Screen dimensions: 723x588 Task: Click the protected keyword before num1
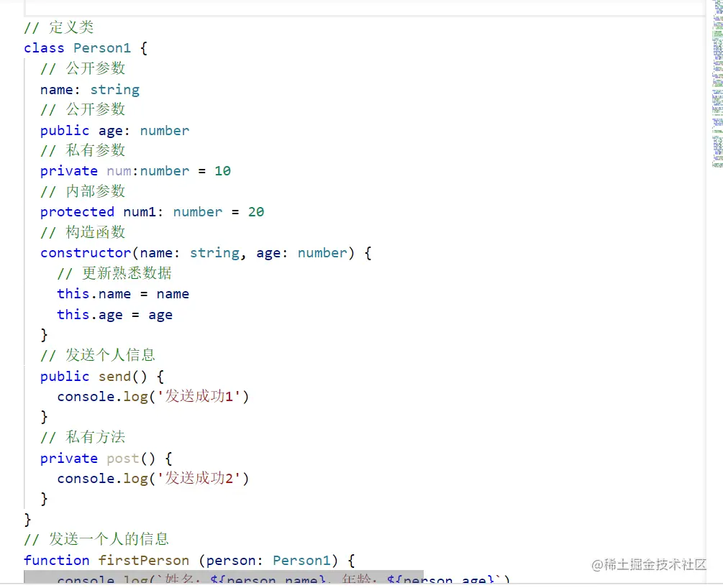[x=76, y=211]
